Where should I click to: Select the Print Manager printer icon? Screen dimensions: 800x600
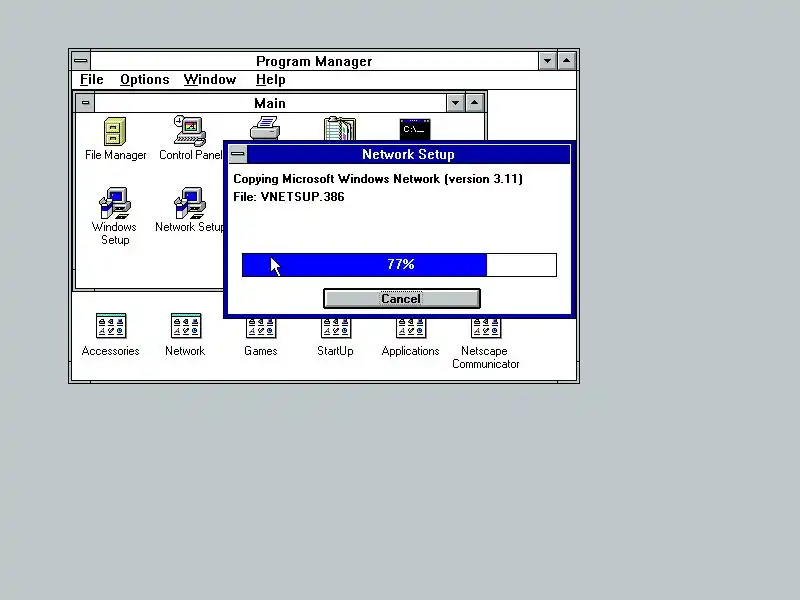coord(265,128)
